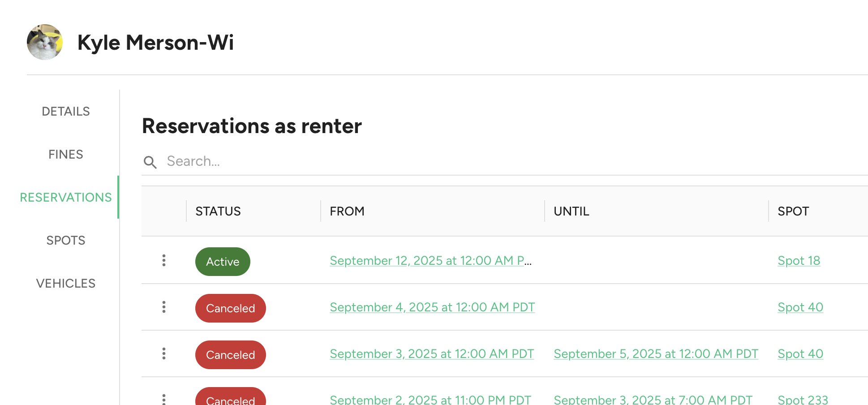Go to the Spots tab
Viewport: 868px width, 405px height.
pyautogui.click(x=66, y=240)
